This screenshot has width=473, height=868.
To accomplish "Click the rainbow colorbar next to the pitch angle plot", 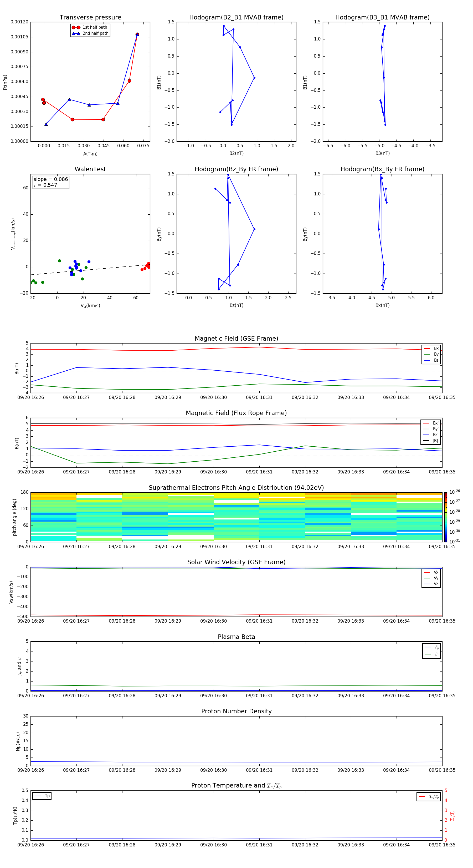I will pos(446,517).
